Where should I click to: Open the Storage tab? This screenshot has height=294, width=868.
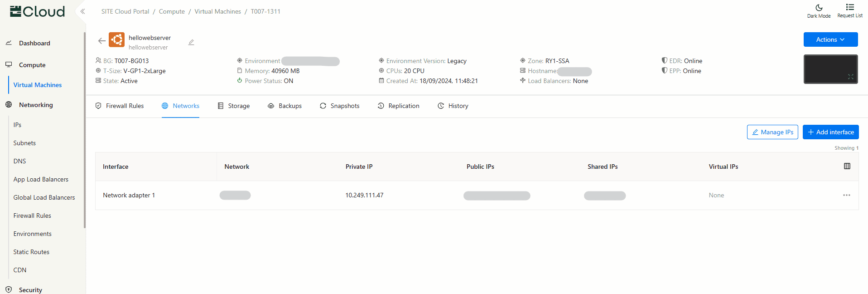(234, 106)
